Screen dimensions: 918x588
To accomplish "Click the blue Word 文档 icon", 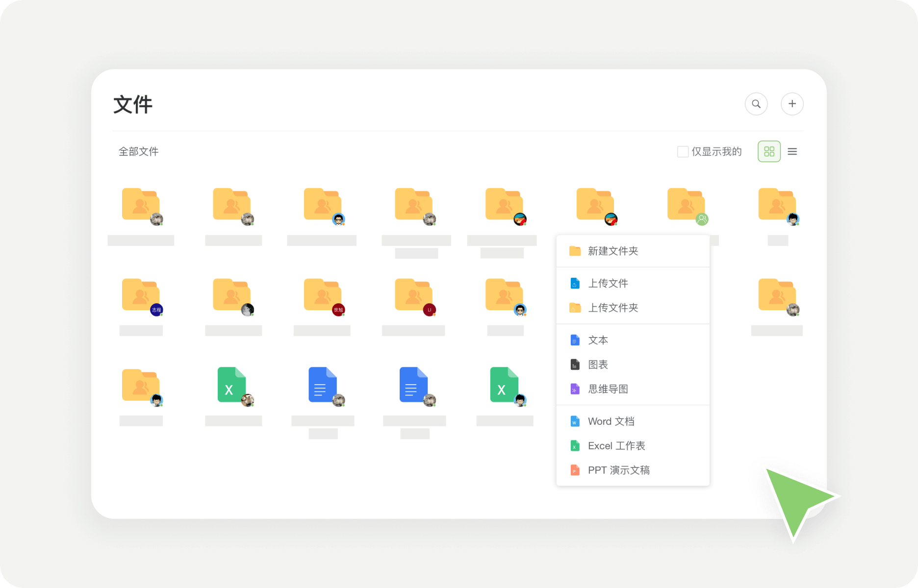I will pos(574,421).
